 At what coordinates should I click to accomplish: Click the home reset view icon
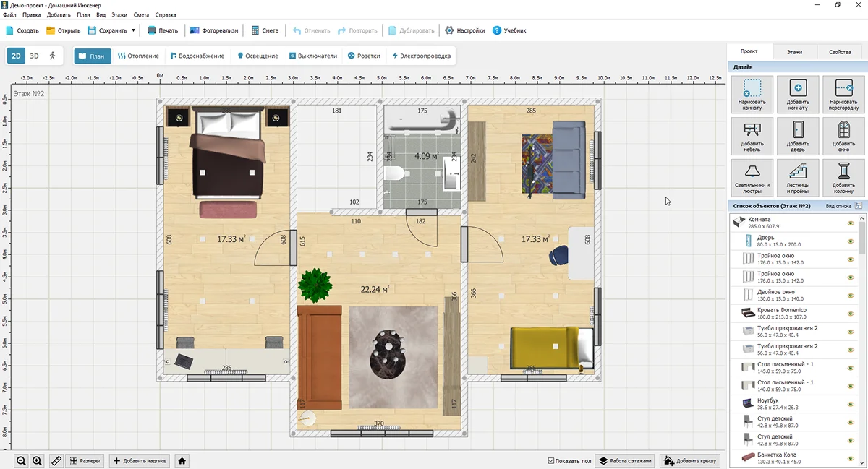pos(182,460)
